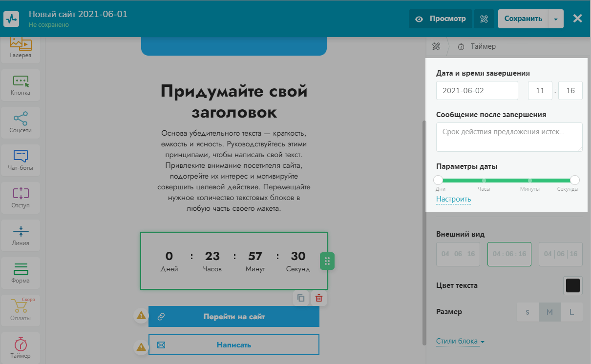Select the Форма widget
This screenshot has width=591, height=364.
[x=20, y=273]
